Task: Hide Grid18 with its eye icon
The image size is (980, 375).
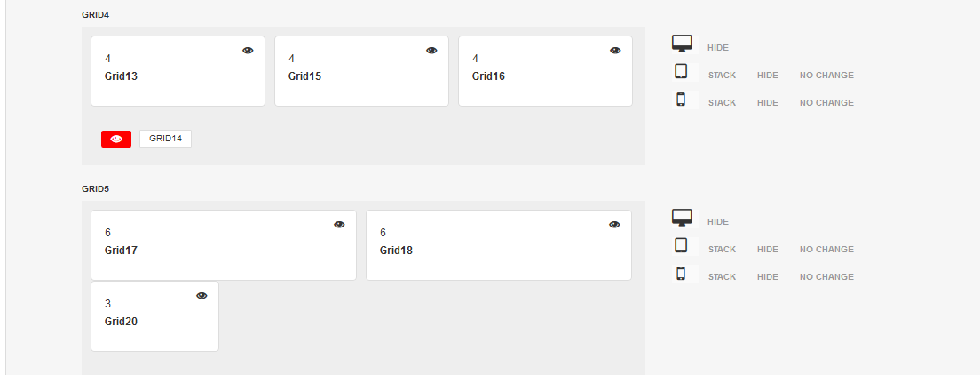Action: (x=614, y=225)
